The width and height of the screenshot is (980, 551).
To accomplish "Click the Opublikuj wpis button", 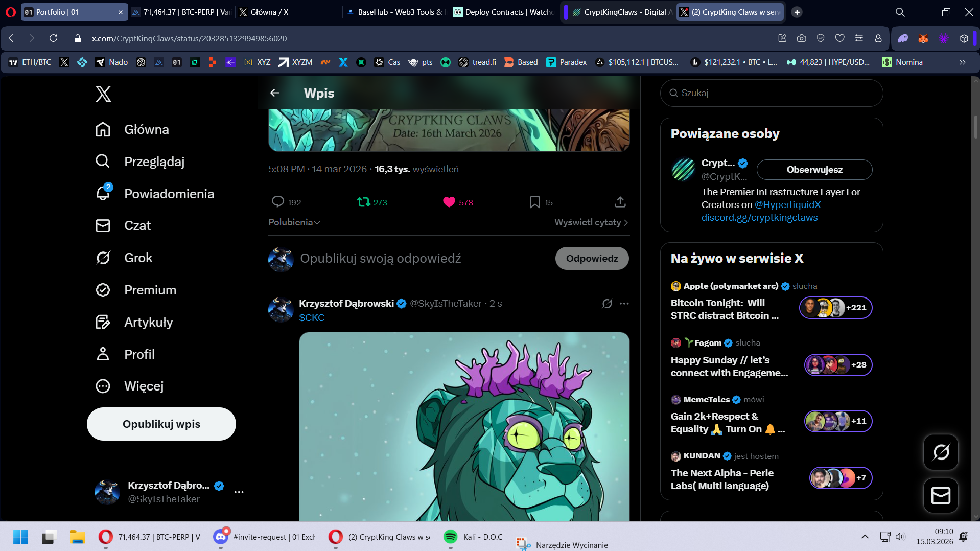I will 161,424.
